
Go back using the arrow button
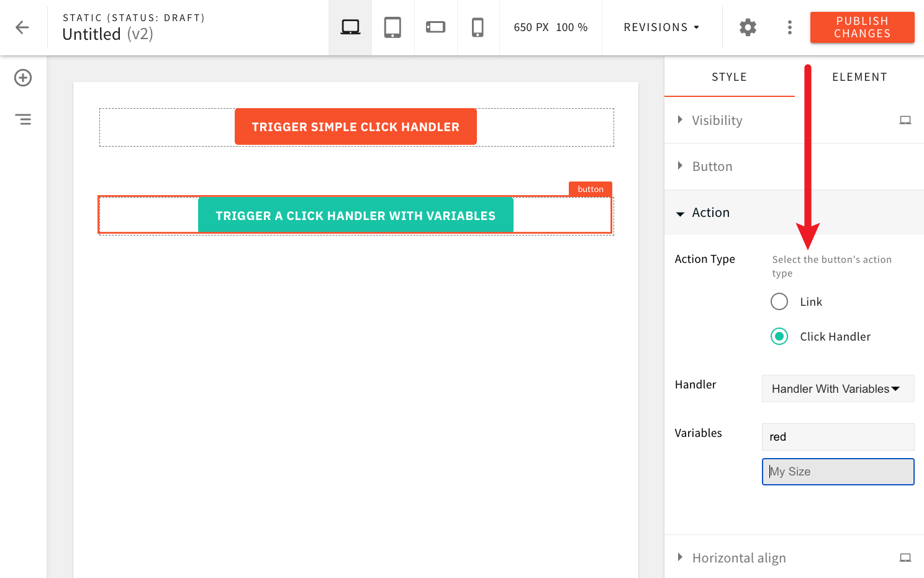click(x=23, y=27)
